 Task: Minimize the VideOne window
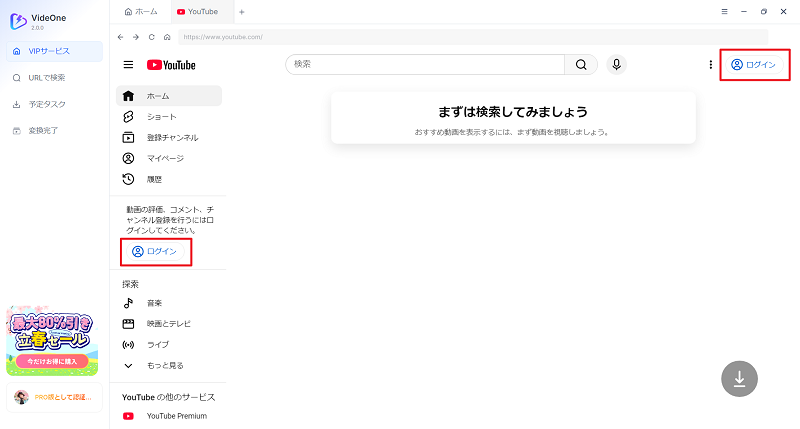point(744,12)
